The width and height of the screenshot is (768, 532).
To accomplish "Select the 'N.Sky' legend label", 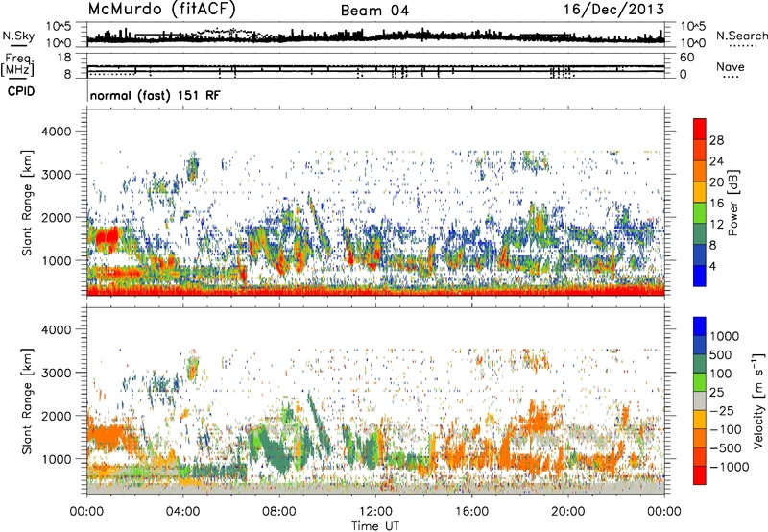I will pos(18,36).
